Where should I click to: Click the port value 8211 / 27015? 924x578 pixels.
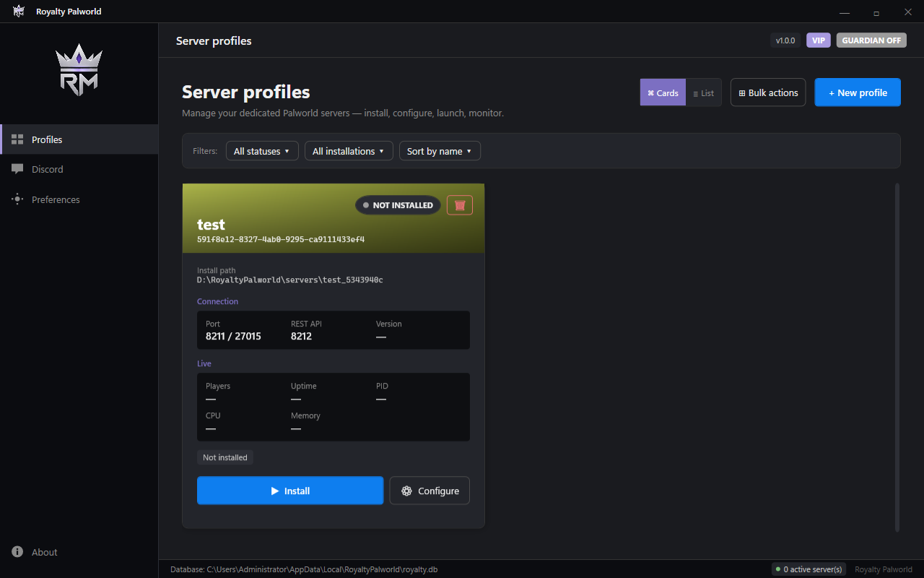coord(233,336)
